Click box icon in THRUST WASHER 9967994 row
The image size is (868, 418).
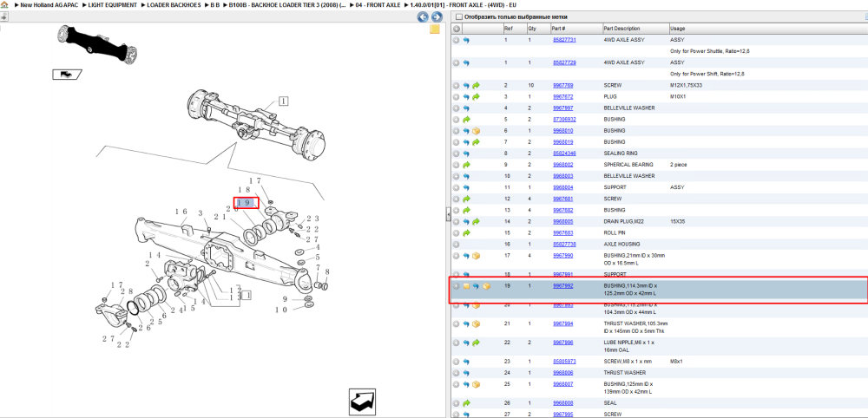(476, 323)
